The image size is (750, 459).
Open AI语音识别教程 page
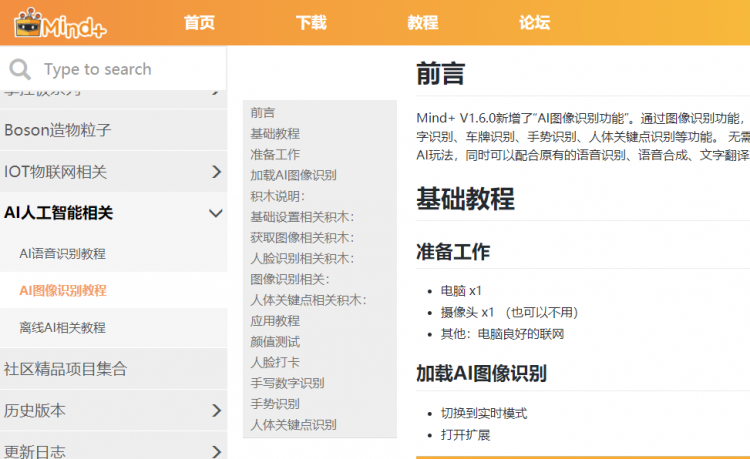(x=63, y=253)
